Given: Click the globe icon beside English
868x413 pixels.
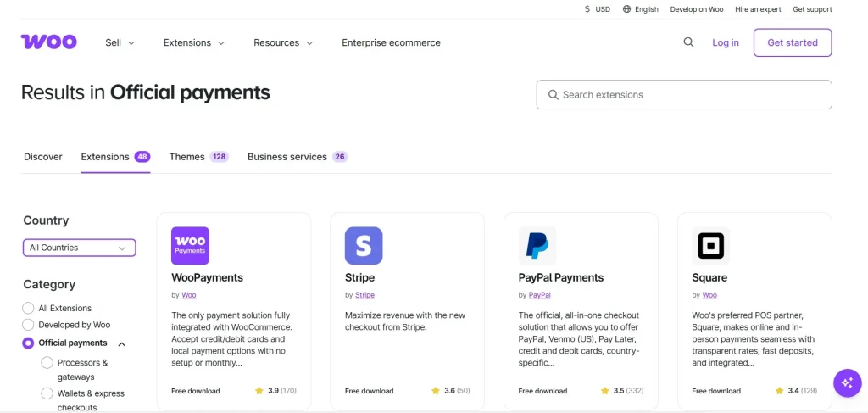Looking at the screenshot, I should (x=626, y=9).
